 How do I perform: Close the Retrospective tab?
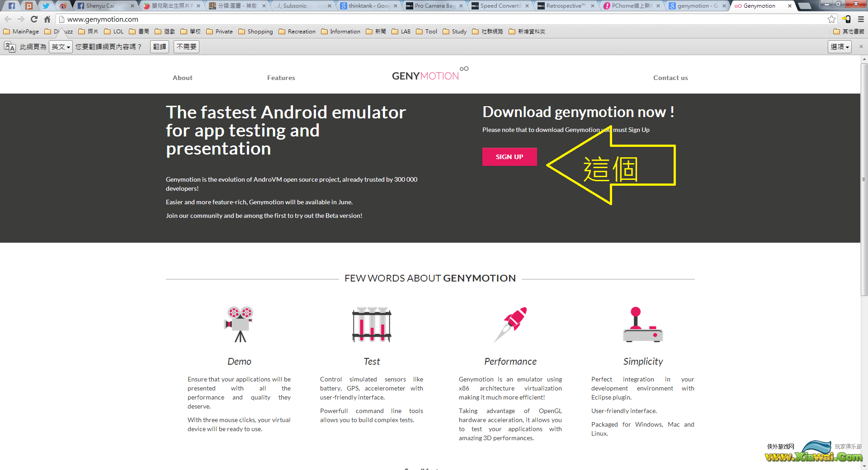593,6
